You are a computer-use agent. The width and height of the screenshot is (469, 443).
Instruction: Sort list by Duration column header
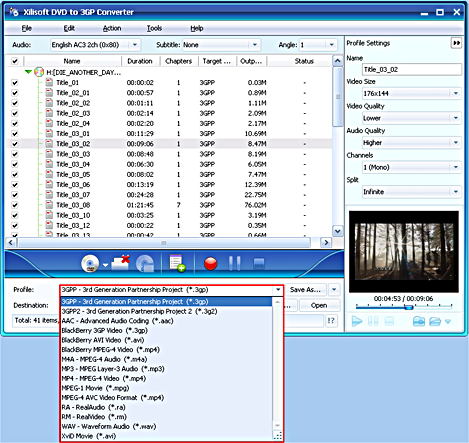click(x=140, y=61)
